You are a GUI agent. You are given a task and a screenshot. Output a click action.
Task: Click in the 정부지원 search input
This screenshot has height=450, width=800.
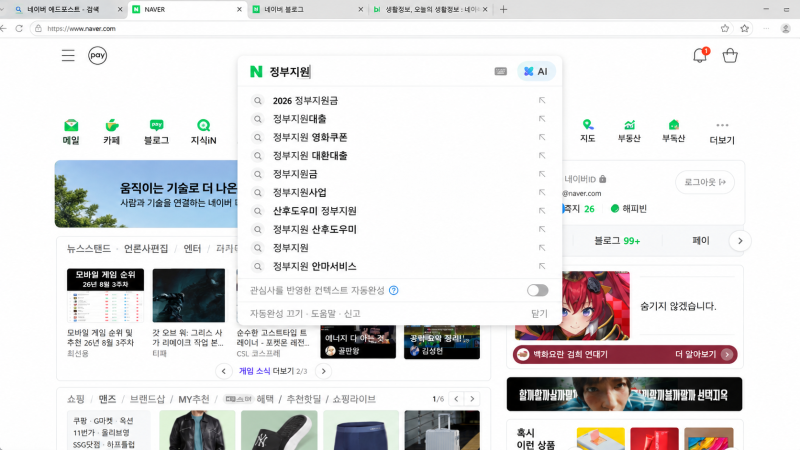(x=378, y=71)
